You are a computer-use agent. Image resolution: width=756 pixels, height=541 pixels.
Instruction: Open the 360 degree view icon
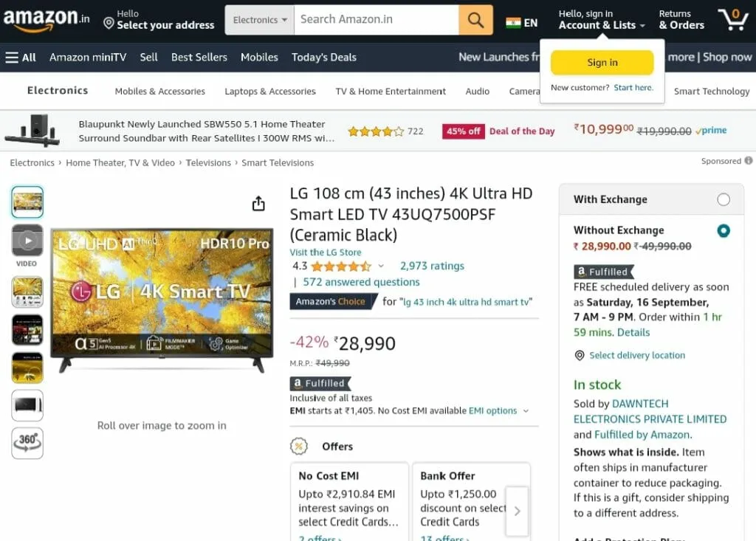pos(27,443)
